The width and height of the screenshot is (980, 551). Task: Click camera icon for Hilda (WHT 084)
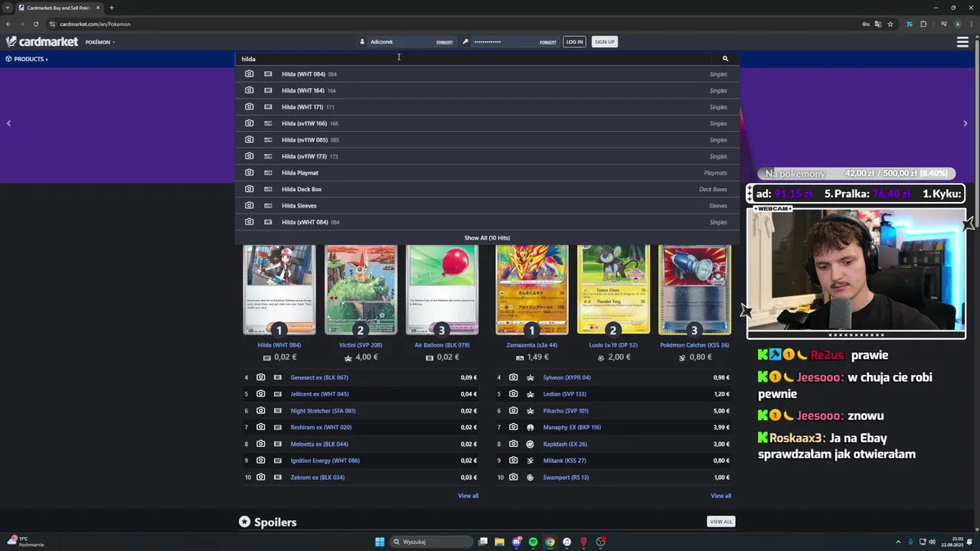click(249, 74)
